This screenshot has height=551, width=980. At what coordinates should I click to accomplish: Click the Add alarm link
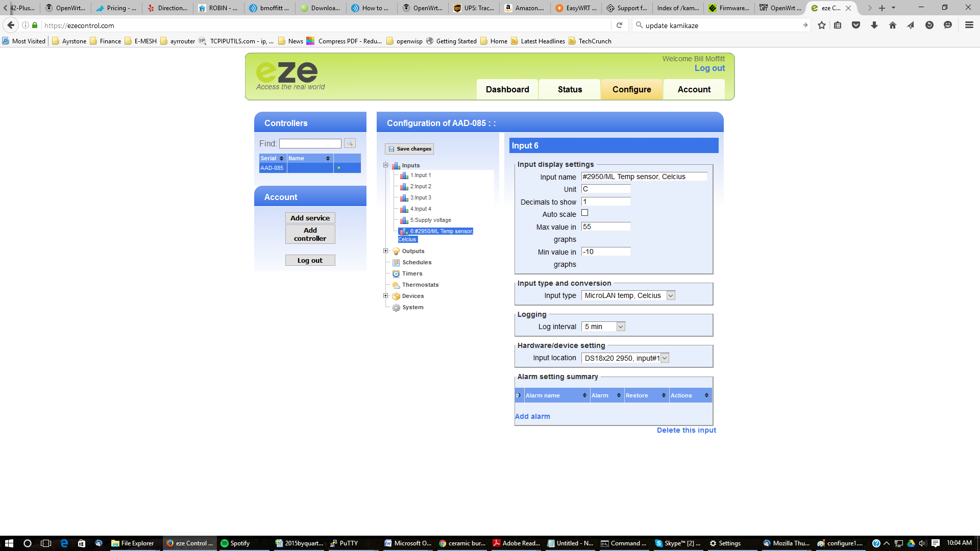click(532, 417)
